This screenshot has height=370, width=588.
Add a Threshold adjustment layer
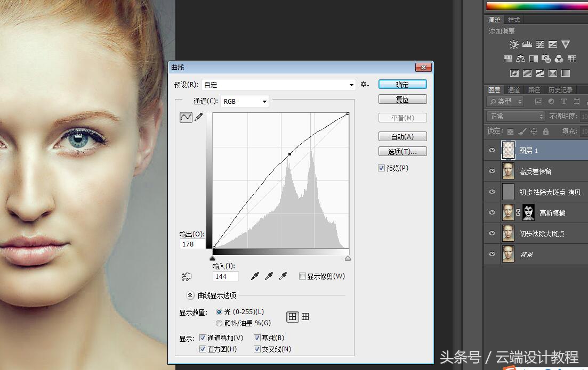coord(540,73)
